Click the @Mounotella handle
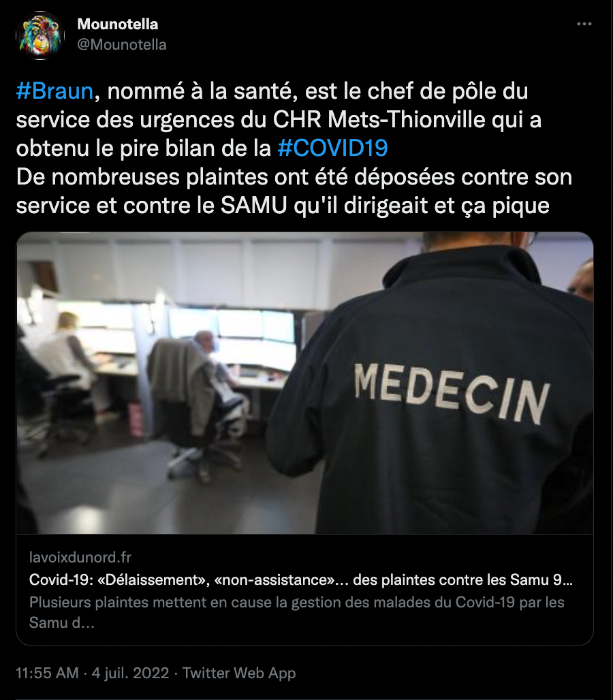Viewport: 613px width, 700px height. (121, 45)
